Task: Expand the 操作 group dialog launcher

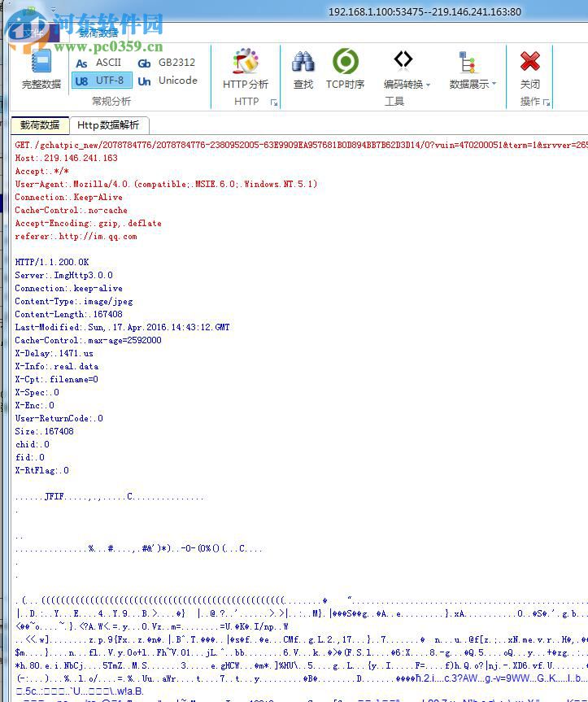Action: coord(546,102)
